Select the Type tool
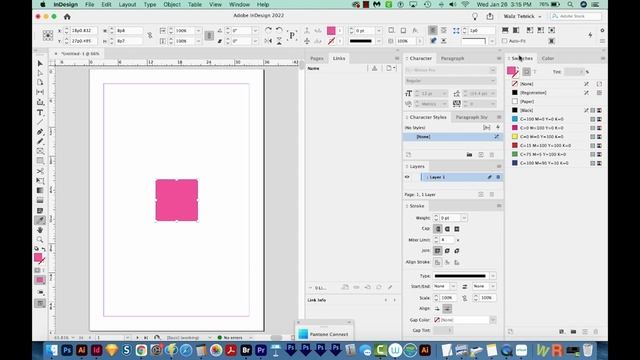 (x=40, y=112)
